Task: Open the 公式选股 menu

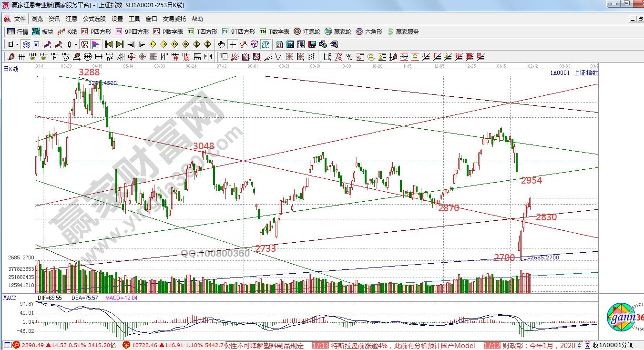Action: [94, 19]
